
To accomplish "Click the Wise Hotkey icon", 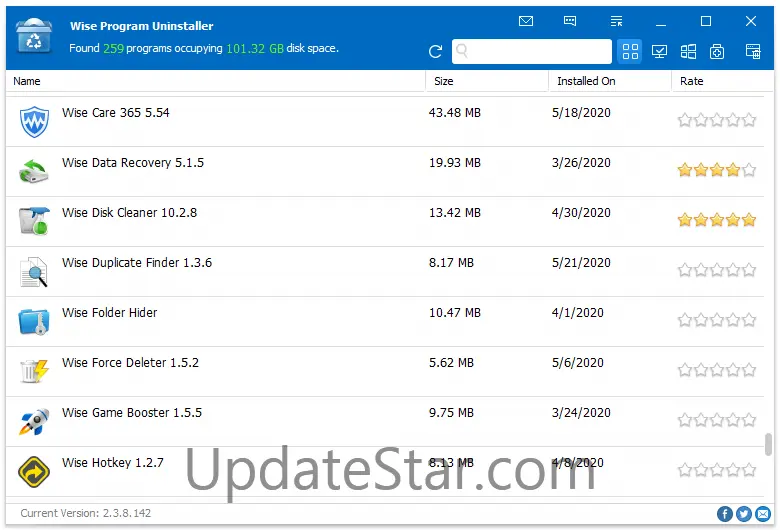I will (34, 471).
